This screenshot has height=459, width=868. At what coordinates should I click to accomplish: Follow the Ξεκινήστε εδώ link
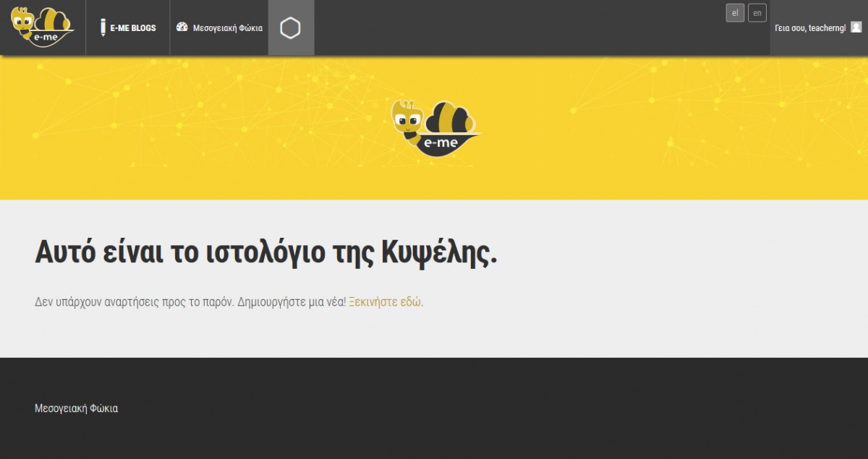pos(386,302)
